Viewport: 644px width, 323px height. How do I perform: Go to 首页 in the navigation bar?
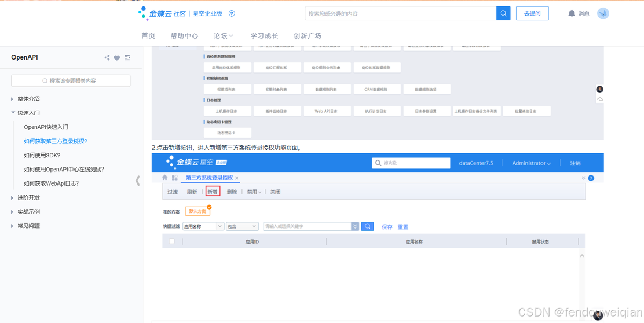coord(148,36)
